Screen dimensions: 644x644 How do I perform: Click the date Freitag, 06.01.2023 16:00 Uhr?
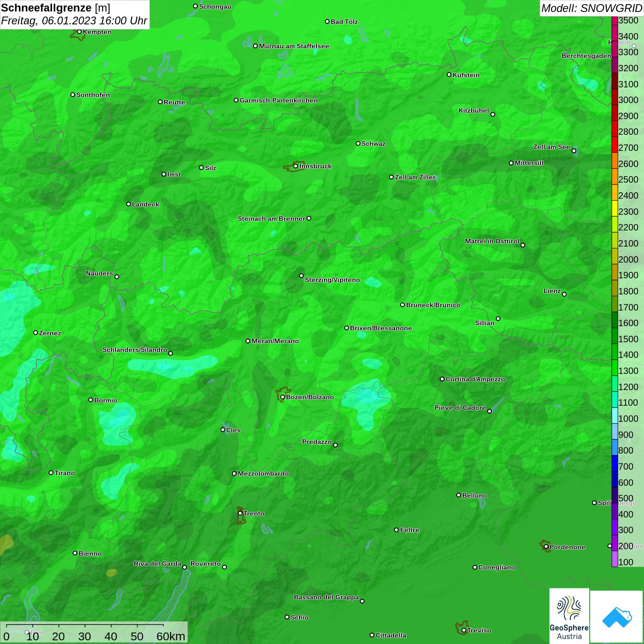(74, 21)
